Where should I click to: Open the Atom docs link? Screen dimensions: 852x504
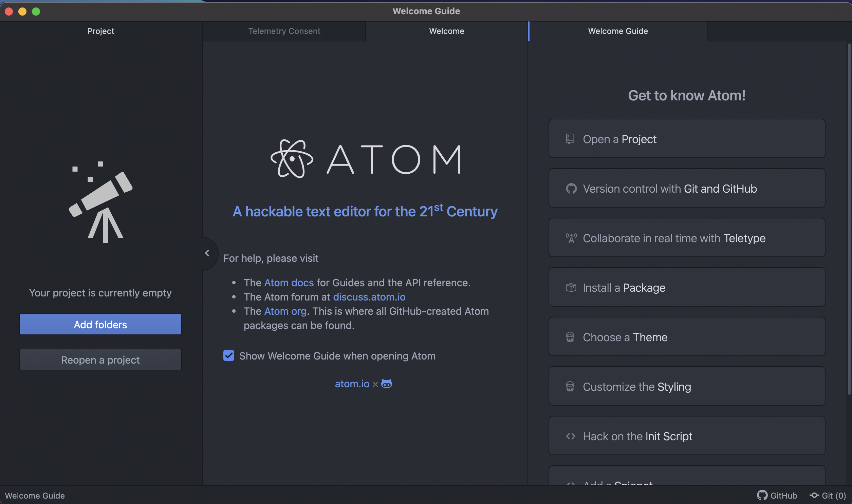pos(289,283)
